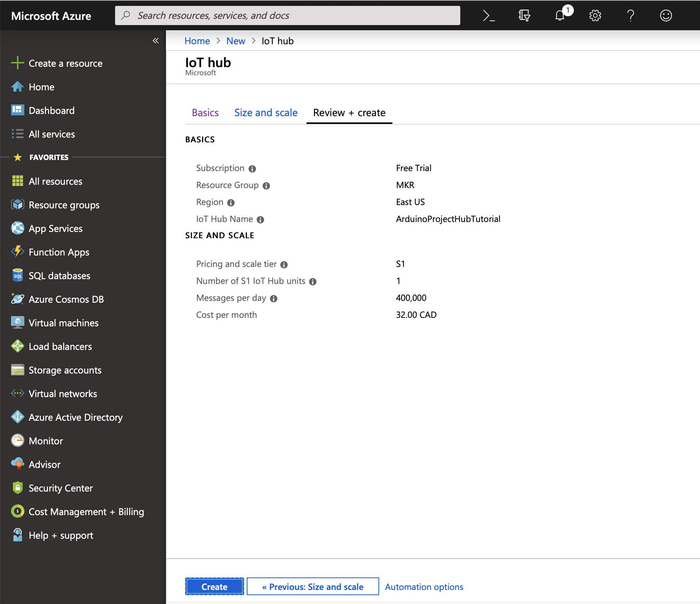This screenshot has width=700, height=604.
Task: Open Security Center from the sidebar
Action: (x=60, y=488)
